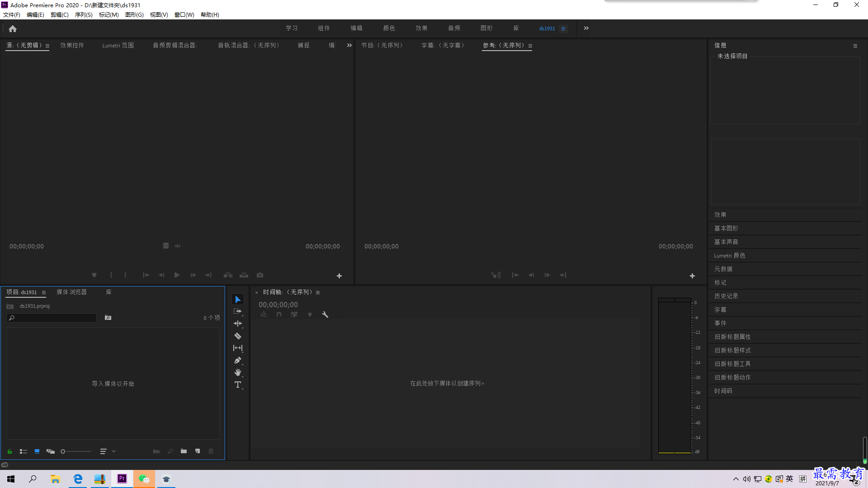The height and width of the screenshot is (488, 868).
Task: Show more workspaces chevron
Action: coord(586,28)
